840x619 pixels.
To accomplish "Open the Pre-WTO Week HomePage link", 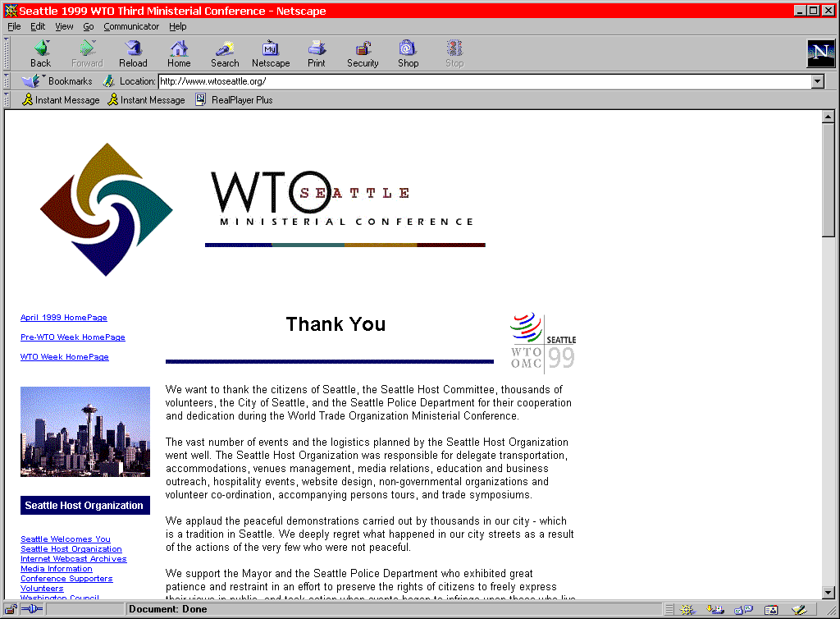I will [73, 337].
